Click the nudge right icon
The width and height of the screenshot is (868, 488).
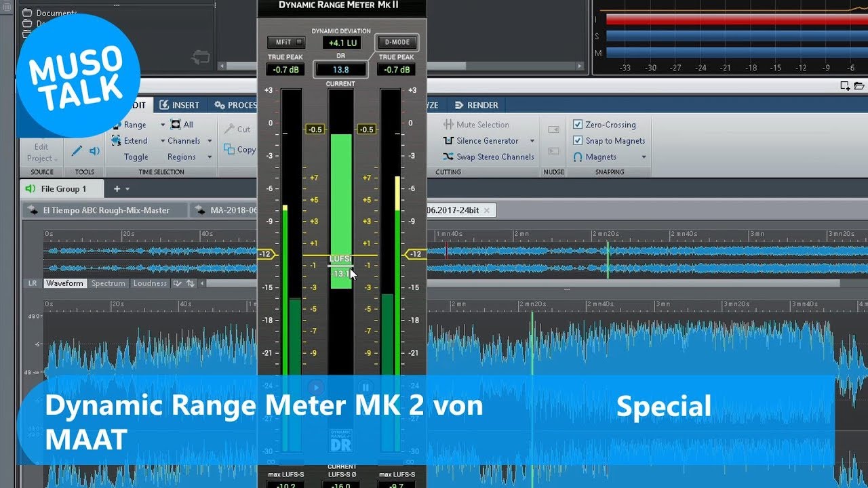click(553, 150)
